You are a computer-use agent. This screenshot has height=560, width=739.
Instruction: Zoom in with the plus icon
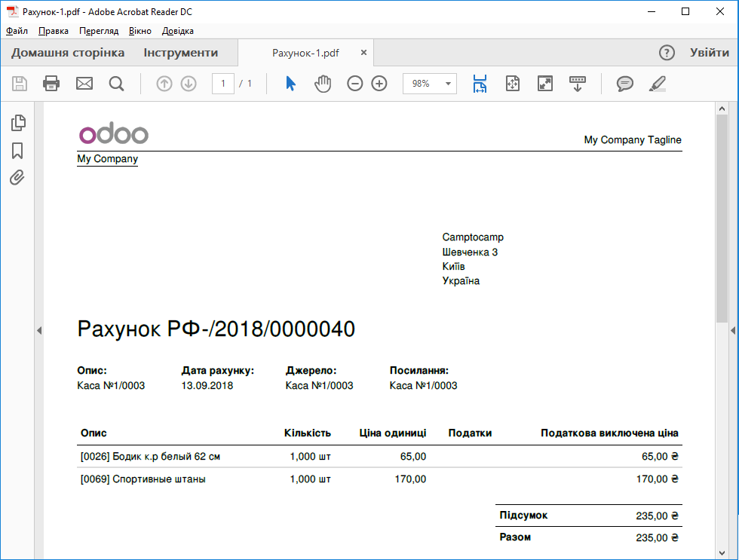[x=379, y=84]
